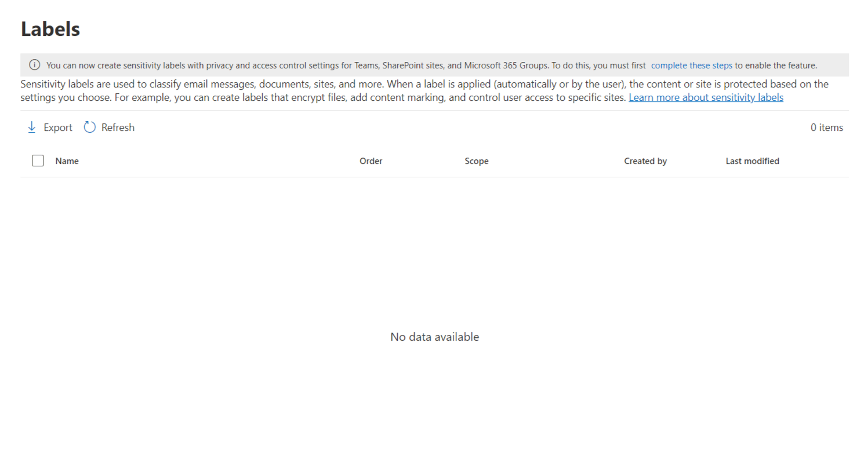Click the Scope column header

476,161
